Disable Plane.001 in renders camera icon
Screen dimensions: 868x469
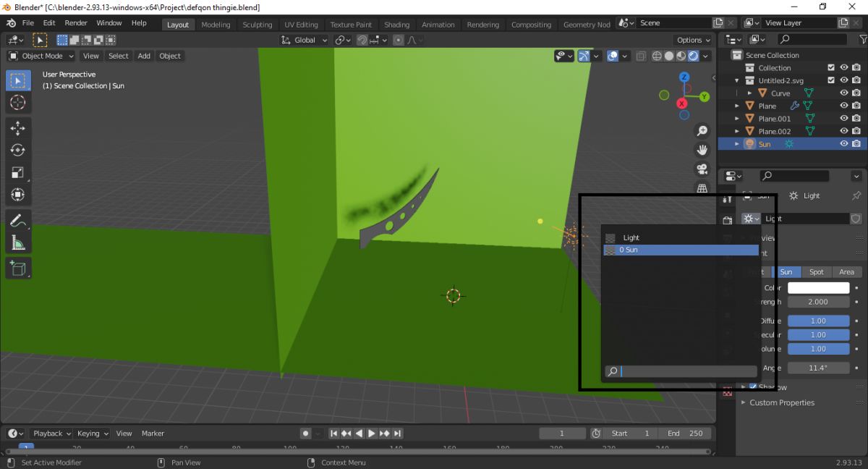(856, 119)
